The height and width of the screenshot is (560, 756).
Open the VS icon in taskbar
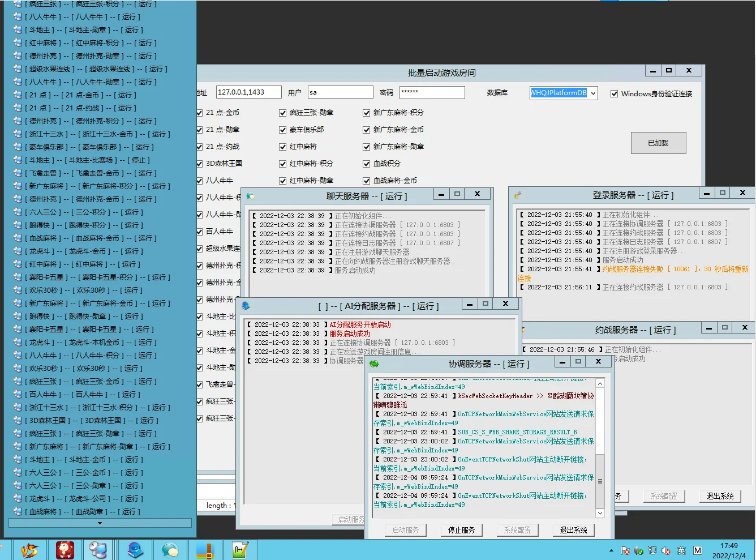[x=29, y=550]
